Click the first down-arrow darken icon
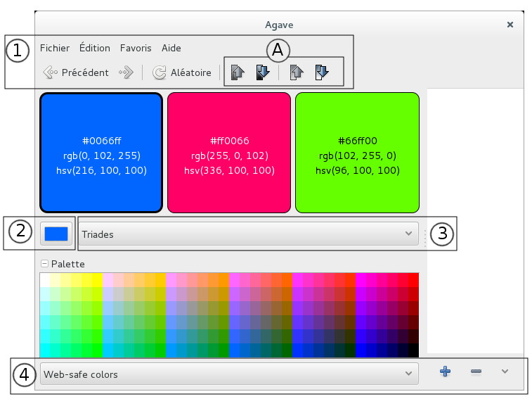Screen dimensions: 532x406 pyautogui.click(x=263, y=72)
